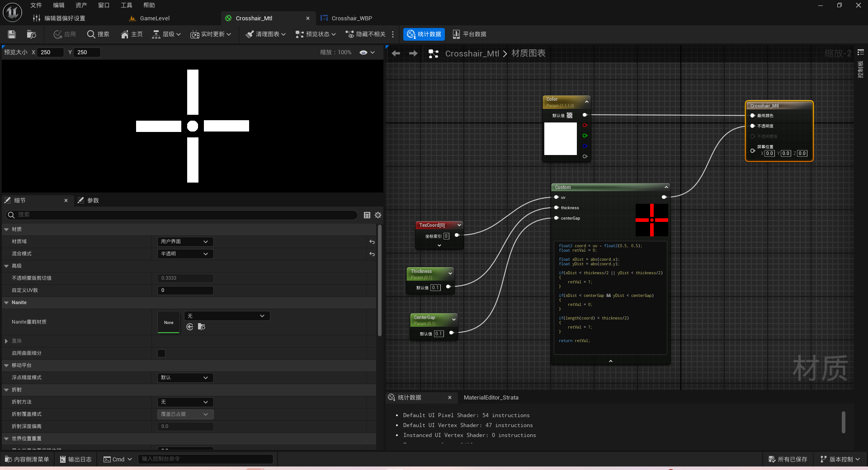Close the Details (细节) panel tab
The image size is (868, 470).
coord(66,200)
